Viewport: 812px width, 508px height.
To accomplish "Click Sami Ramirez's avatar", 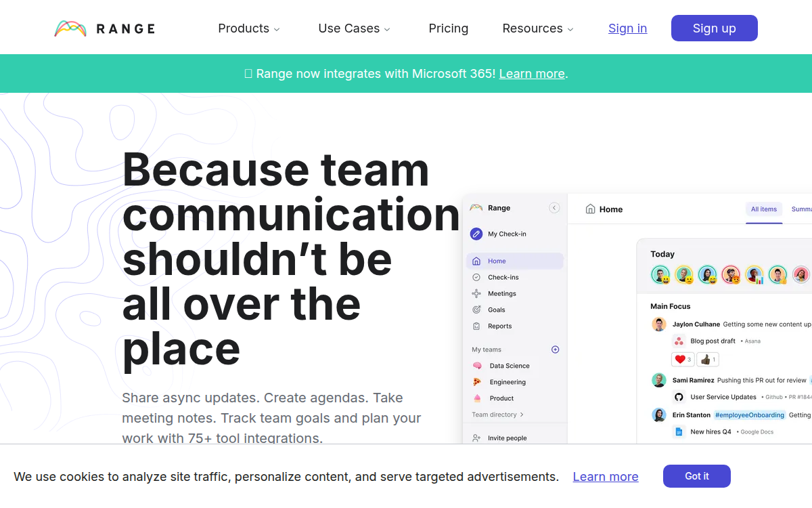I will pos(659,380).
